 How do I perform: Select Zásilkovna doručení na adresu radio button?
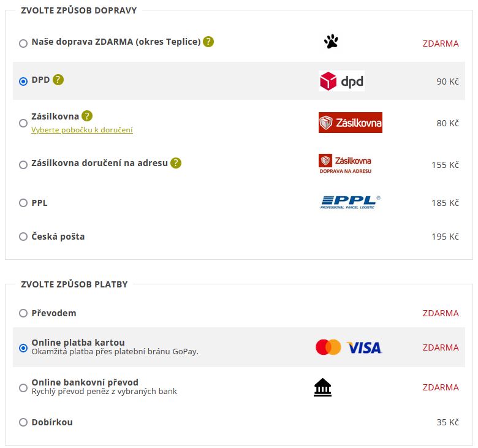[23, 165]
